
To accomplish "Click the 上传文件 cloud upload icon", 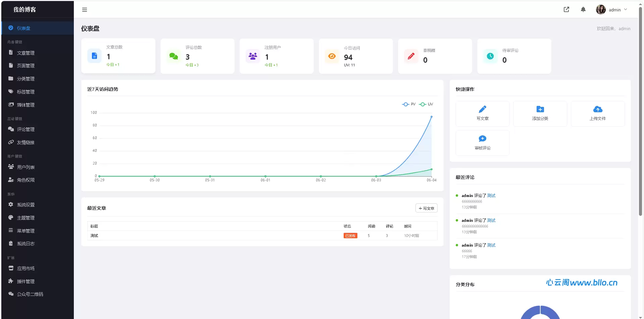I will tap(598, 109).
